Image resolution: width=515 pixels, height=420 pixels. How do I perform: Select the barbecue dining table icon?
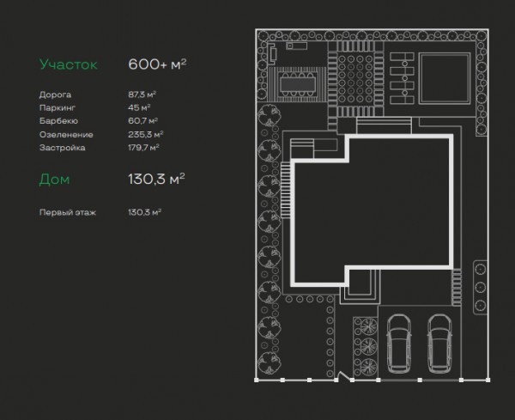299,84
